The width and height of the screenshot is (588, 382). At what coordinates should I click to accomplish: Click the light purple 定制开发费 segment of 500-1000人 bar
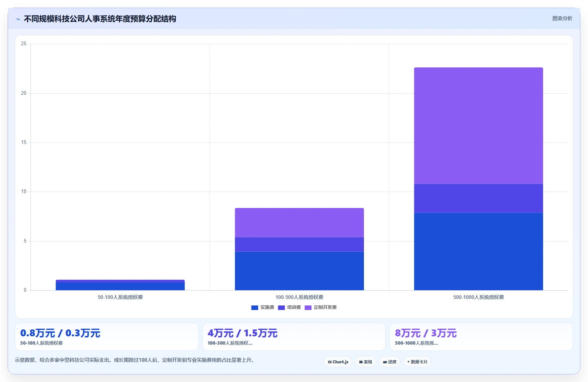pos(478,126)
